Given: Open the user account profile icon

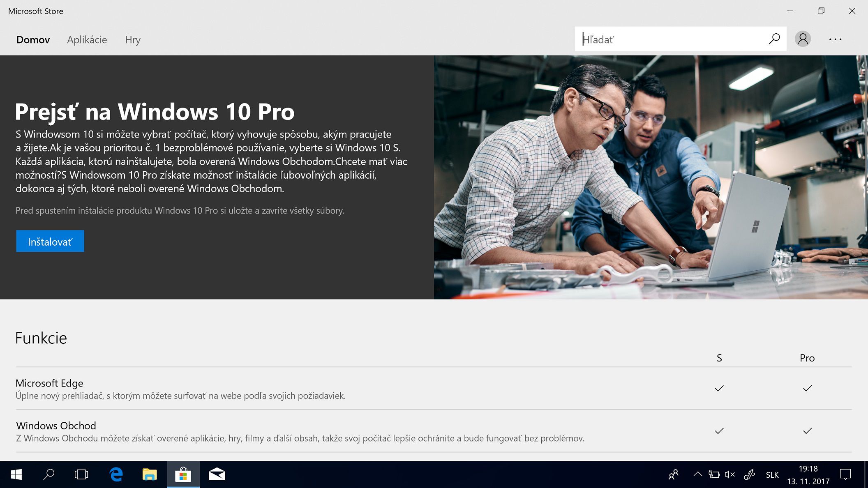Looking at the screenshot, I should pos(803,39).
